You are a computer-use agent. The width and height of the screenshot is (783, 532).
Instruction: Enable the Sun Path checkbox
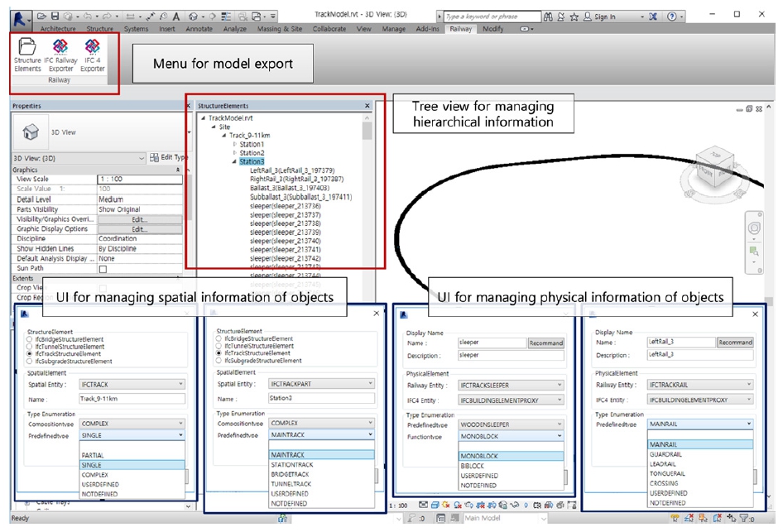tap(103, 269)
